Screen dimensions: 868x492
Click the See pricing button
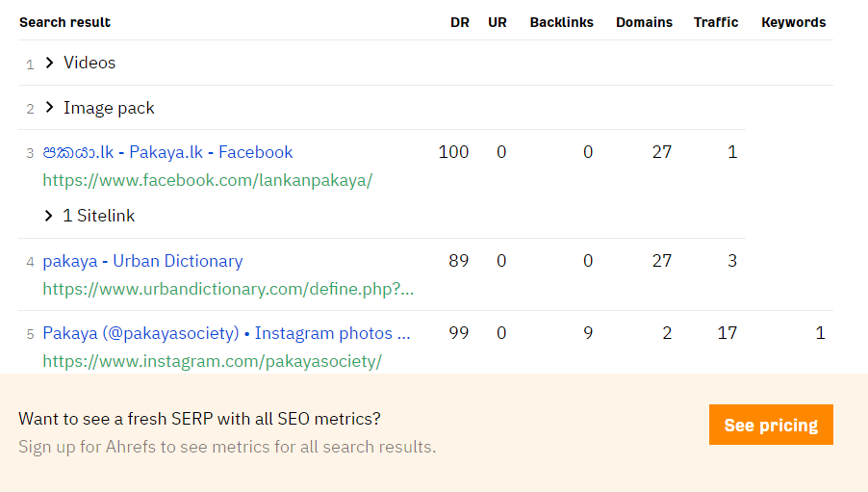[771, 425]
